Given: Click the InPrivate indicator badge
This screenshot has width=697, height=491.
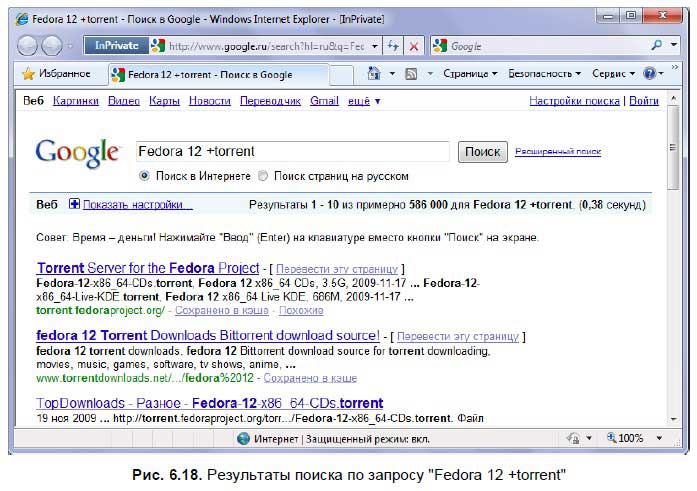Looking at the screenshot, I should [115, 46].
